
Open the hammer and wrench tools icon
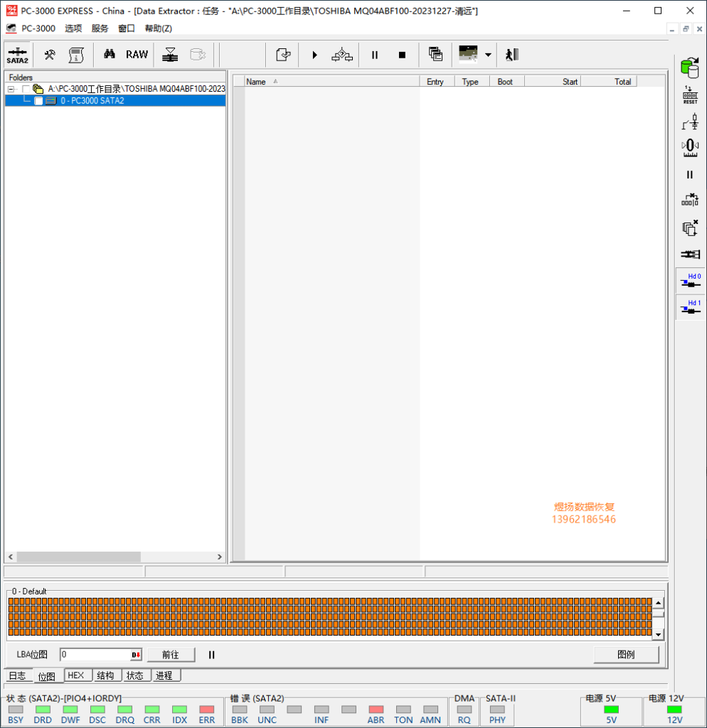50,55
